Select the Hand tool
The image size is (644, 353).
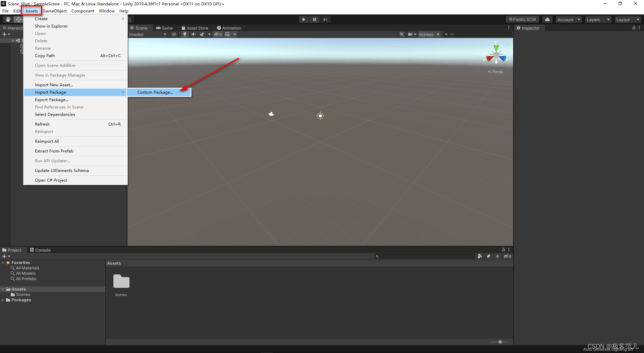coord(8,19)
